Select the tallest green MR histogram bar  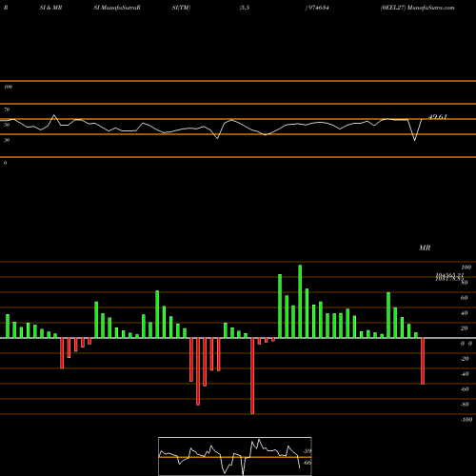tap(300, 302)
